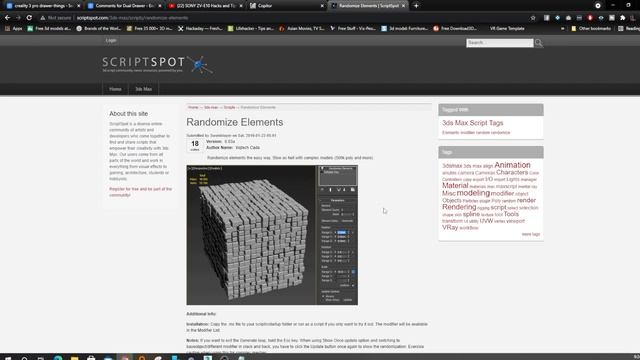The image size is (640, 360).
Task: Click the Not secure warning icon
Action: coord(42,18)
